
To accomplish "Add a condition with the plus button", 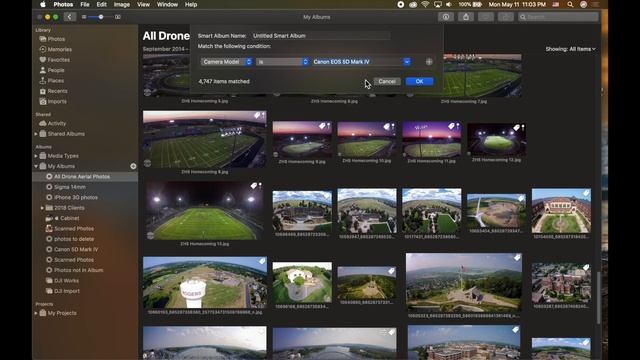I will pyautogui.click(x=429, y=62).
